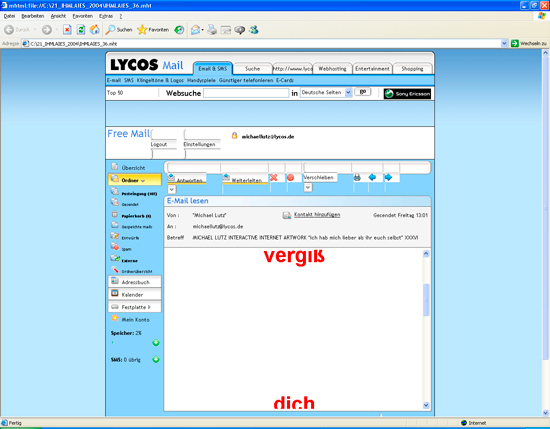
Task: Click the green plus next to Speicher
Action: click(156, 343)
